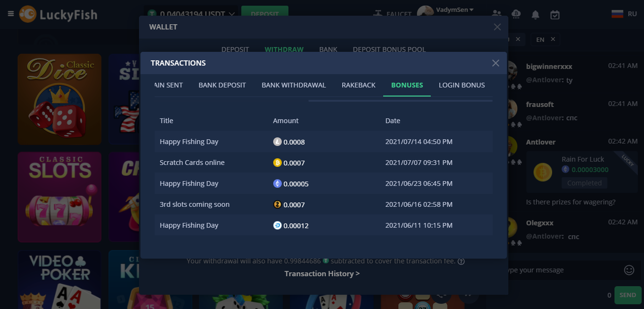Open the calendar check-in icon

point(555,15)
